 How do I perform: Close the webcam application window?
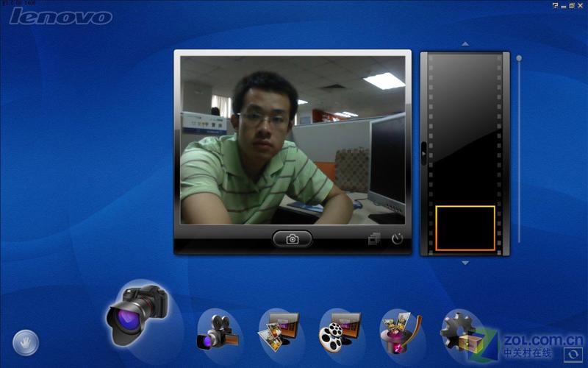[580, 6]
